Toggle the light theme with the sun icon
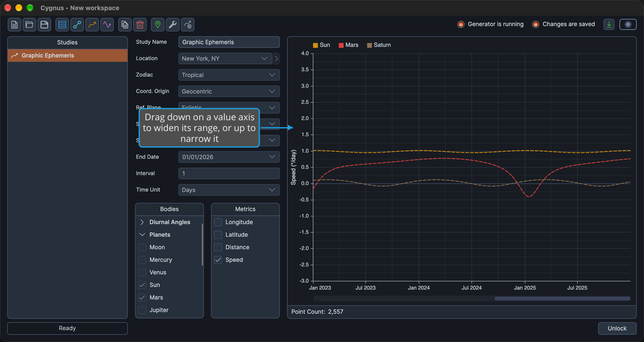The image size is (644, 342). tap(628, 24)
